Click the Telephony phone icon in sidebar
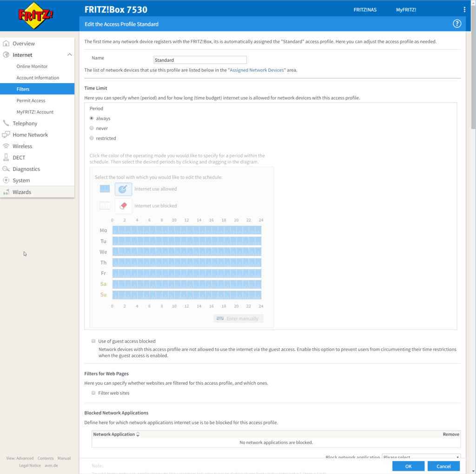Viewport: 476px width, 474px height. click(6, 124)
